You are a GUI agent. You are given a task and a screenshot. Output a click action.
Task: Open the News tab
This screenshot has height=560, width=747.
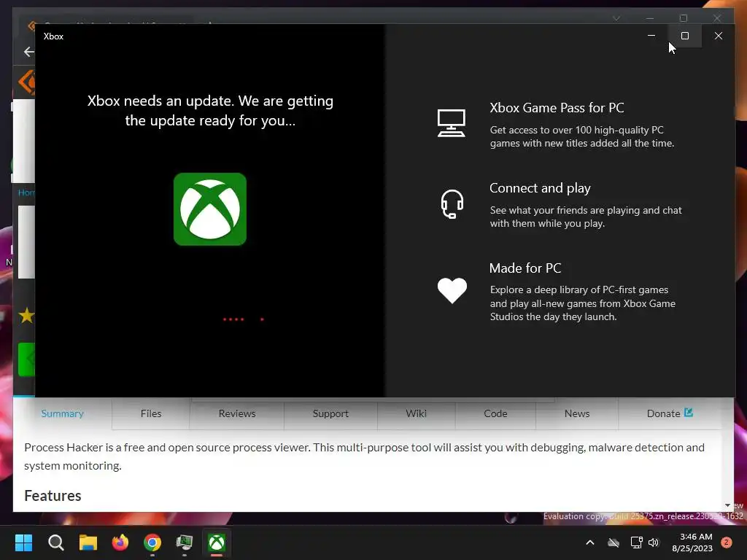coord(577,413)
